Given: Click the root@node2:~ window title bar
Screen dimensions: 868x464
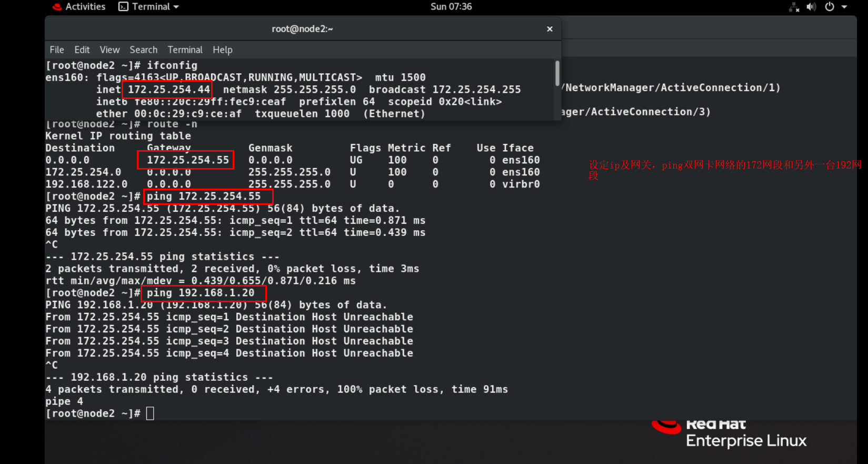Looking at the screenshot, I should (302, 29).
